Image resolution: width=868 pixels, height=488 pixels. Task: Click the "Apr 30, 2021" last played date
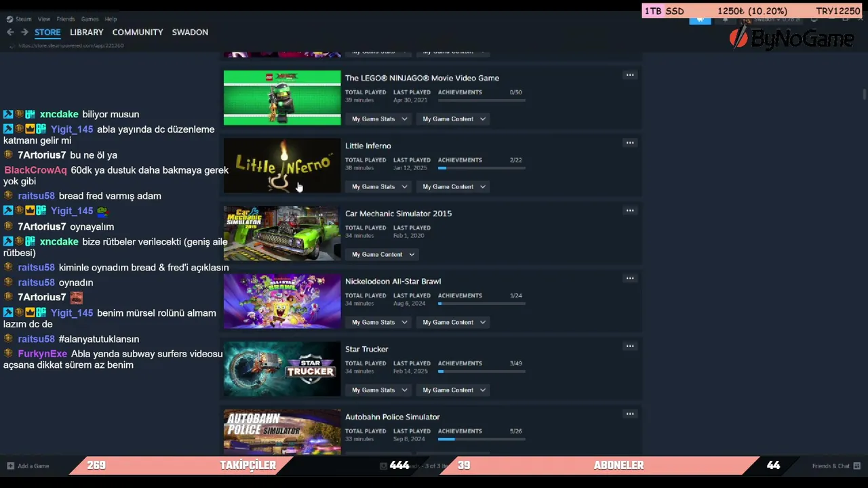410,100
